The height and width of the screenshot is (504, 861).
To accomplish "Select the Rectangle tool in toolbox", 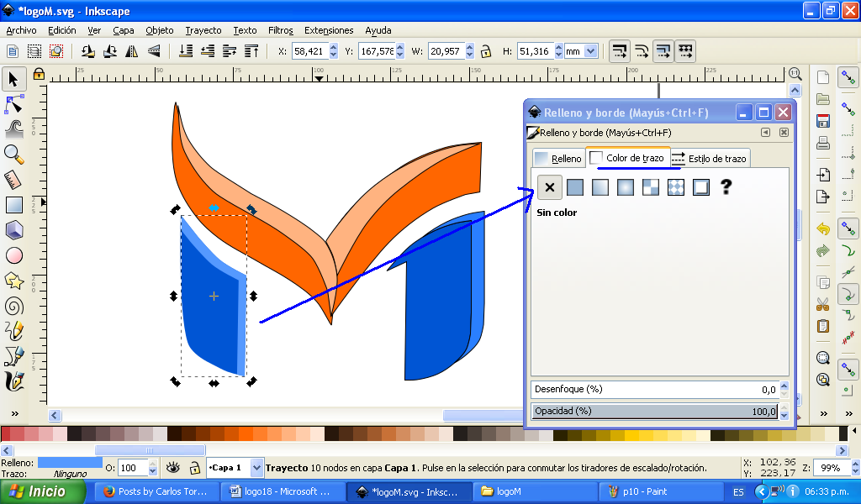I will pyautogui.click(x=13, y=204).
